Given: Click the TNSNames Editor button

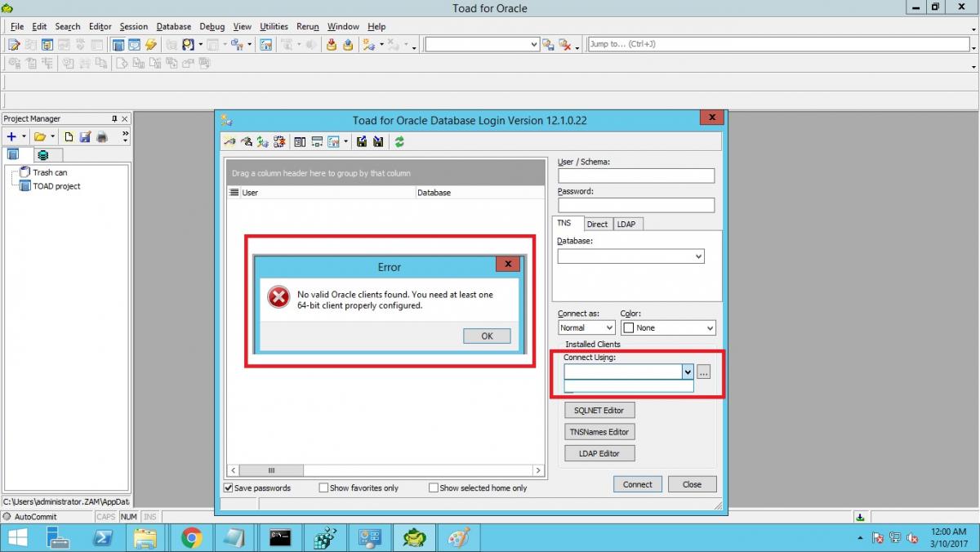Looking at the screenshot, I should 599,432.
